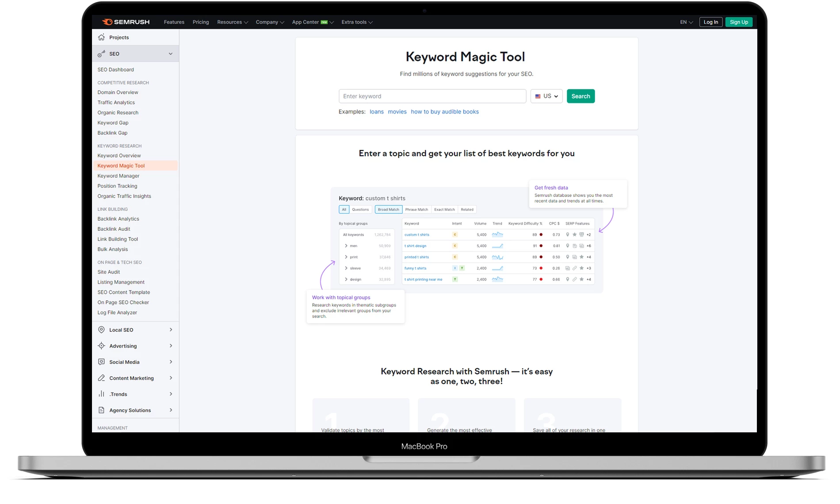The height and width of the screenshot is (504, 840).
Task: Click the US flag icon
Action: (x=538, y=96)
